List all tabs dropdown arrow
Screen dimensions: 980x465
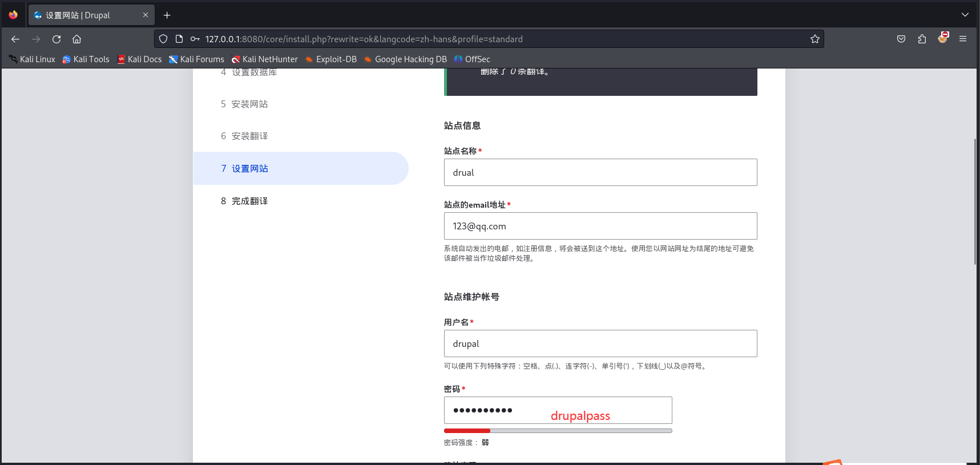pos(965,15)
